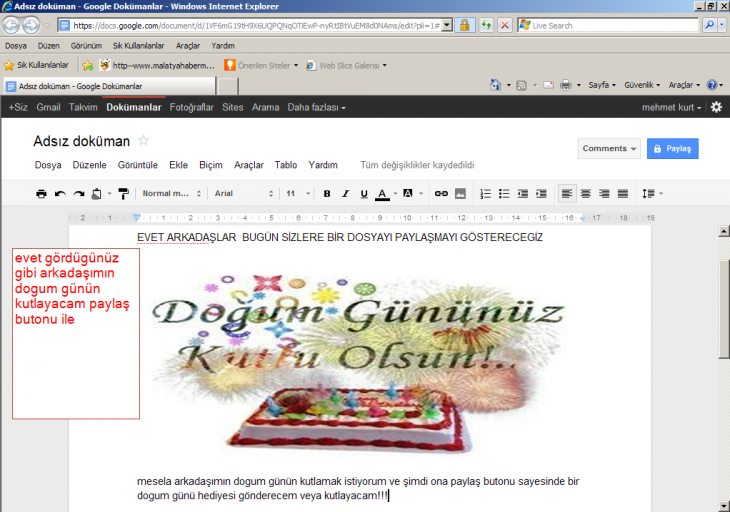Open Takvim in the Google bar
730x512 pixels.
tap(83, 108)
